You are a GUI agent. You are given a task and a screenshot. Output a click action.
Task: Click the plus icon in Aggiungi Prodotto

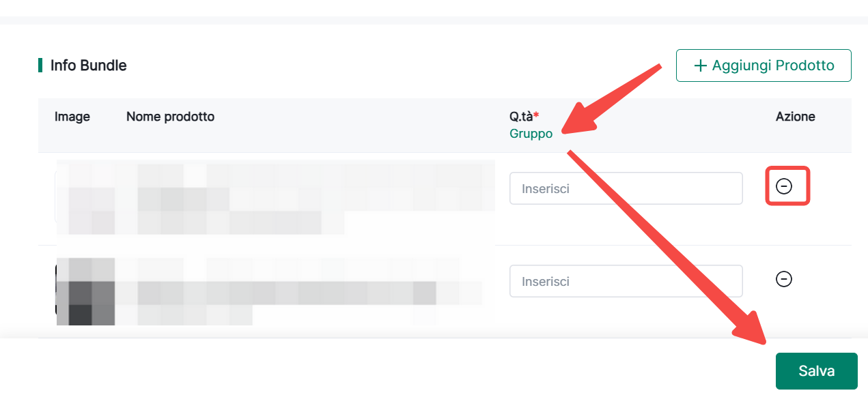(x=700, y=65)
